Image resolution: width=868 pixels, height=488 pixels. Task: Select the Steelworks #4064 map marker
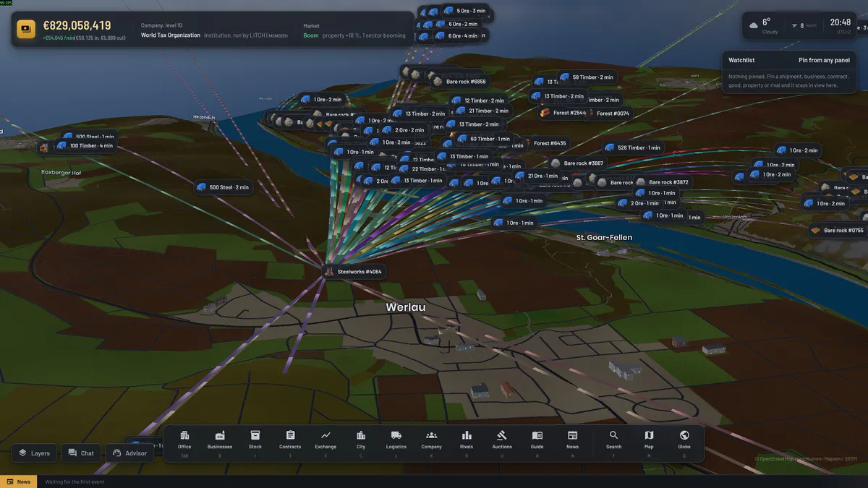click(x=354, y=272)
